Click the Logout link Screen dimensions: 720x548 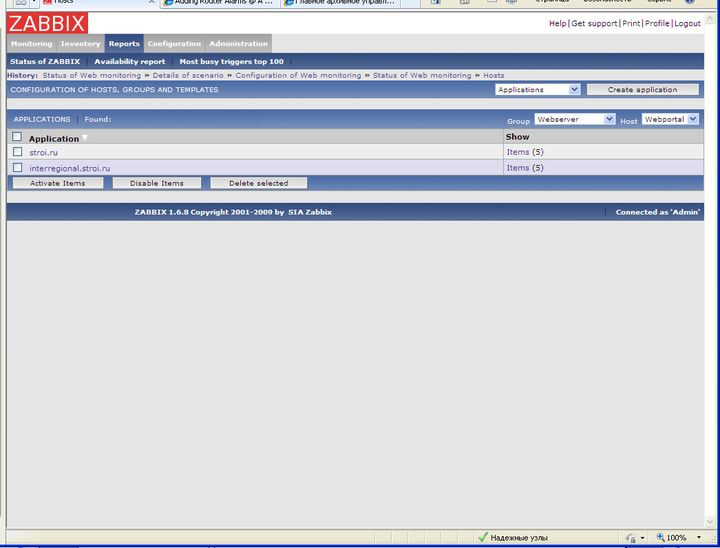(x=687, y=23)
